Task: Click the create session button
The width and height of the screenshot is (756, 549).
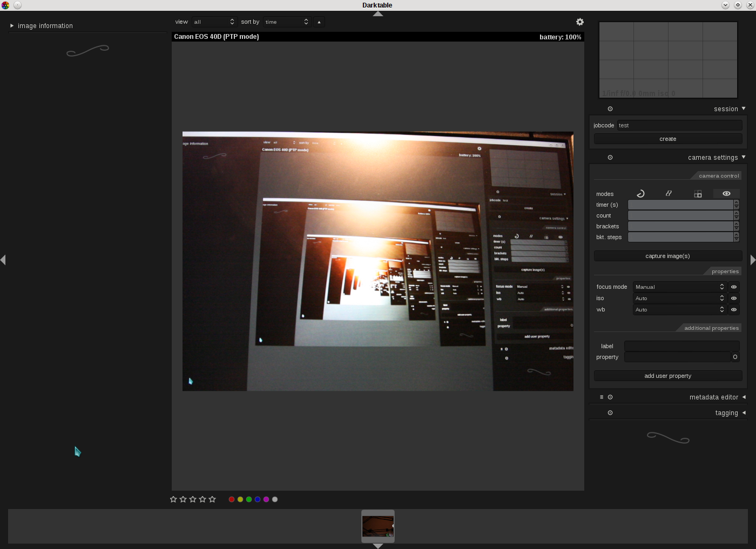Action: tap(668, 139)
